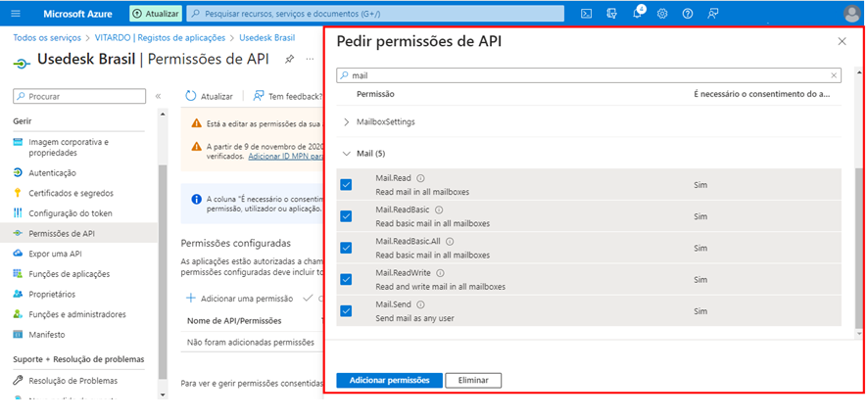This screenshot has width=868, height=419.
Task: Click Adicionar uma permissão plus button
Action: (x=239, y=299)
